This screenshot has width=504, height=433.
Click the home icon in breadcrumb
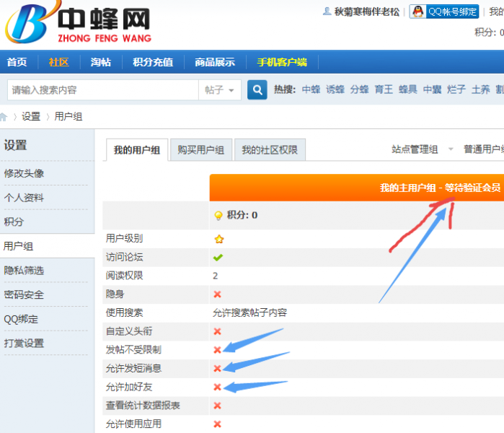tap(4, 116)
